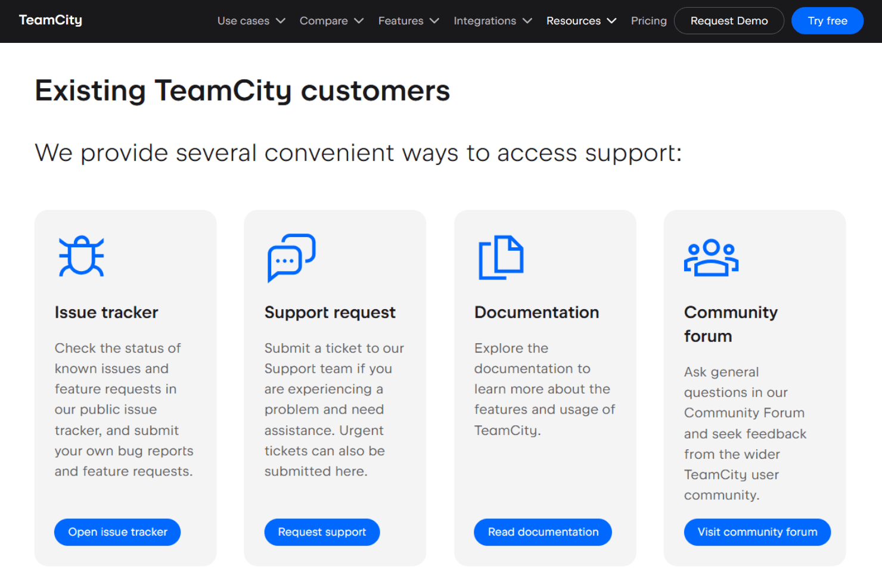
Task: Click the people icon above Community forum
Action: pos(711,257)
